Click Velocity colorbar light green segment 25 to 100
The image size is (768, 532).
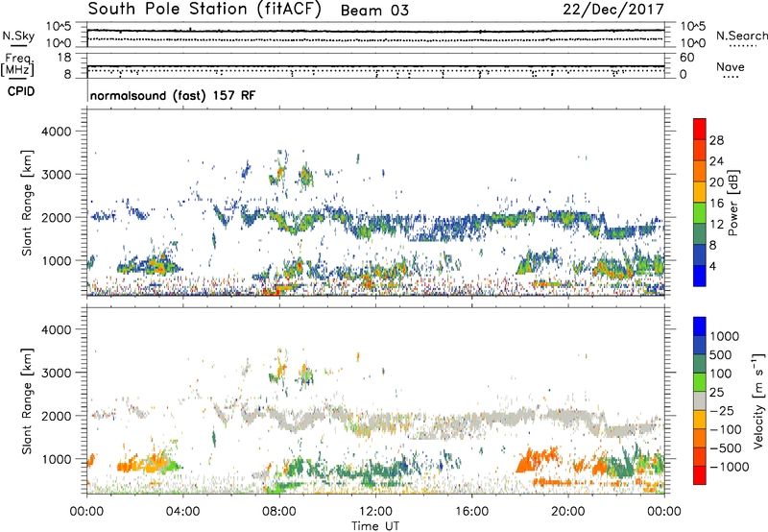(x=700, y=382)
